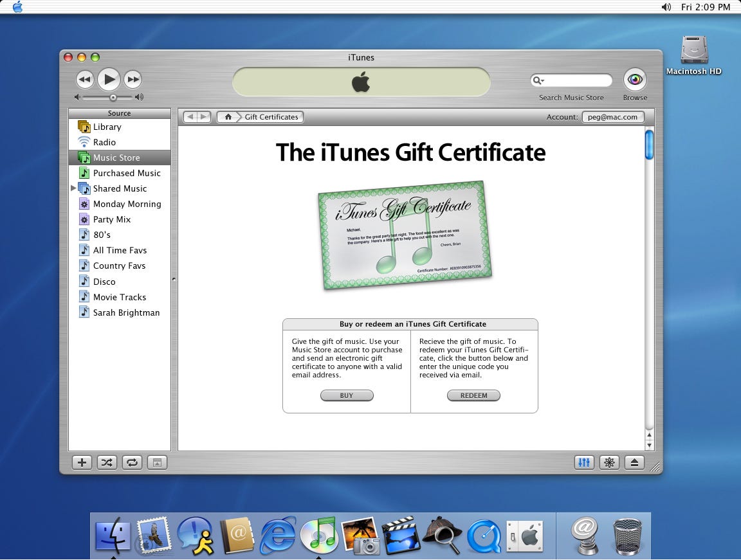This screenshot has height=560, width=741.
Task: Open the search magnifier dropdown
Action: click(x=539, y=80)
